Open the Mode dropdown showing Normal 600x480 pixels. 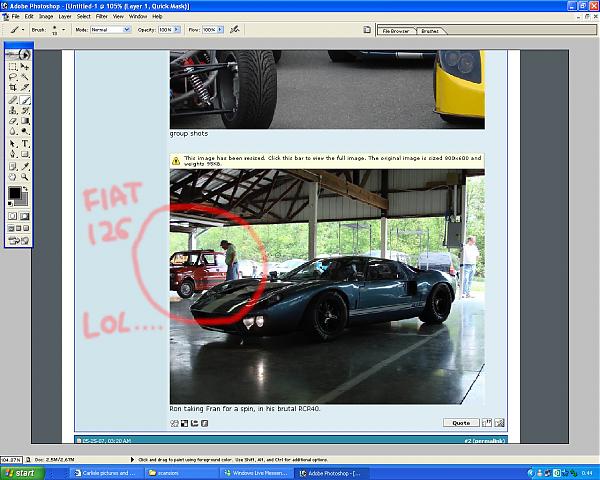111,29
